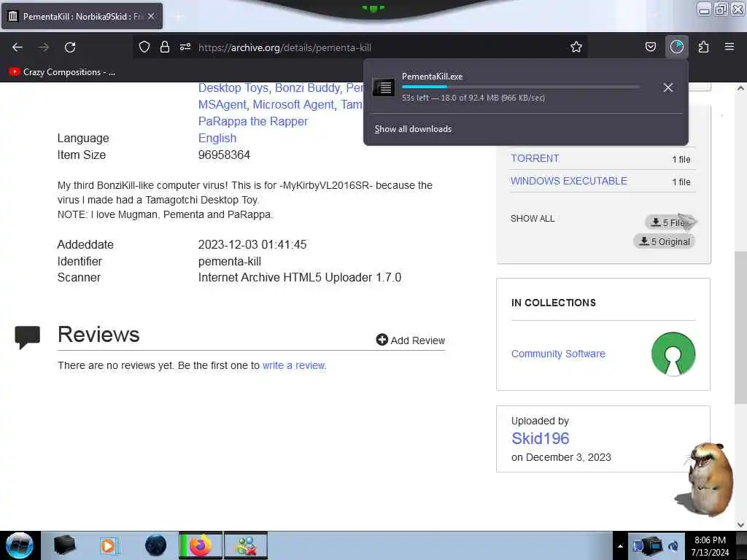Download the 5 Original files button
The height and width of the screenshot is (560, 747).
[664, 241]
